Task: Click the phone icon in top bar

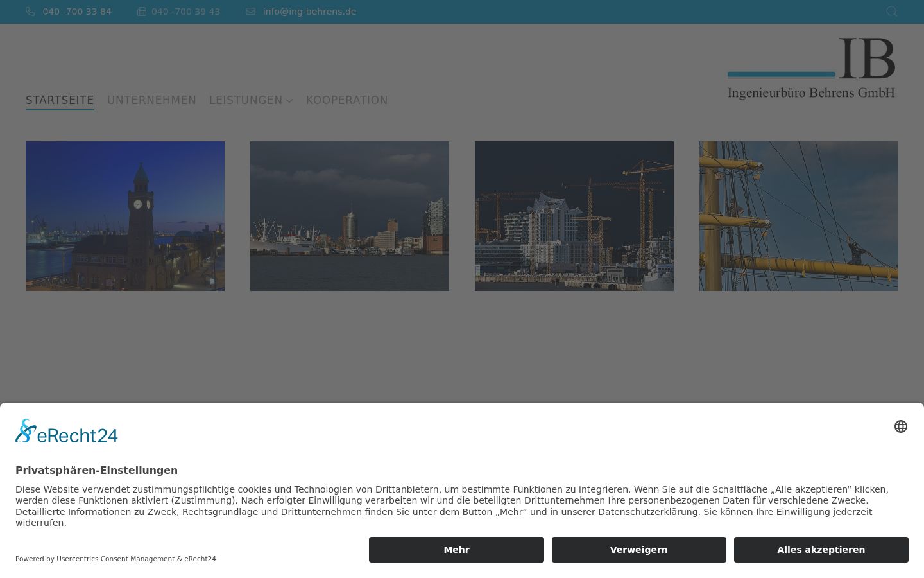Action: tap(30, 12)
